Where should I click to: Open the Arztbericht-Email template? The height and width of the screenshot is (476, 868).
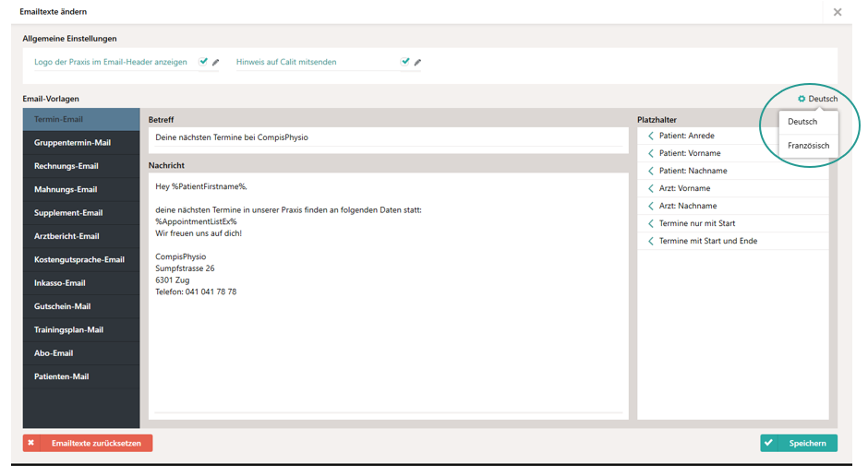click(81, 236)
